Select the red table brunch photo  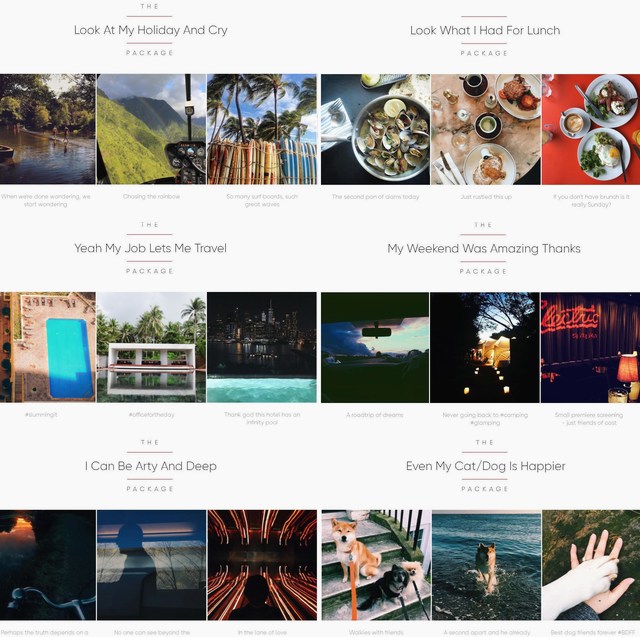click(591, 129)
